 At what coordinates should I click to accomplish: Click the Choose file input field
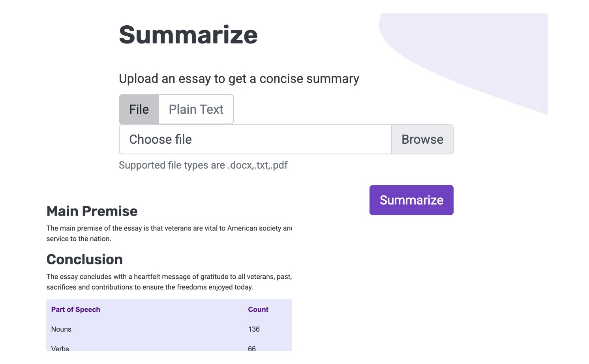click(255, 139)
